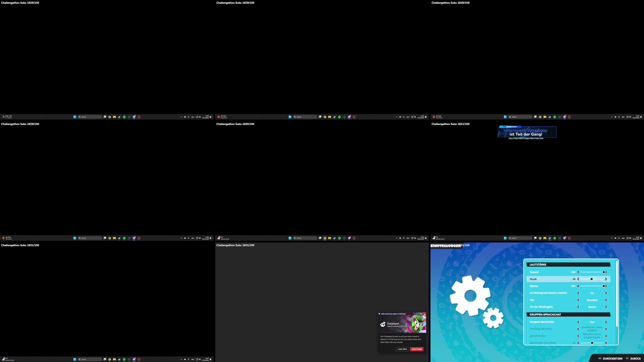This screenshot has width=644, height=362.
Task: Change 'Art der Wiedergabe' from Stereo
Action: tap(606, 307)
